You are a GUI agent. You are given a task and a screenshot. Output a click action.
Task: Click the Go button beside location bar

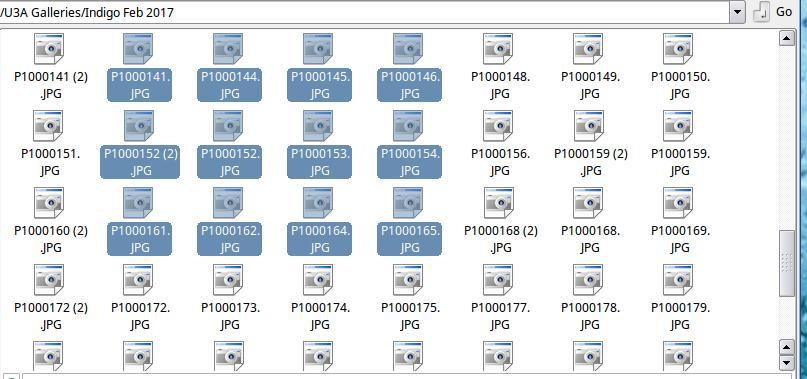[773, 12]
